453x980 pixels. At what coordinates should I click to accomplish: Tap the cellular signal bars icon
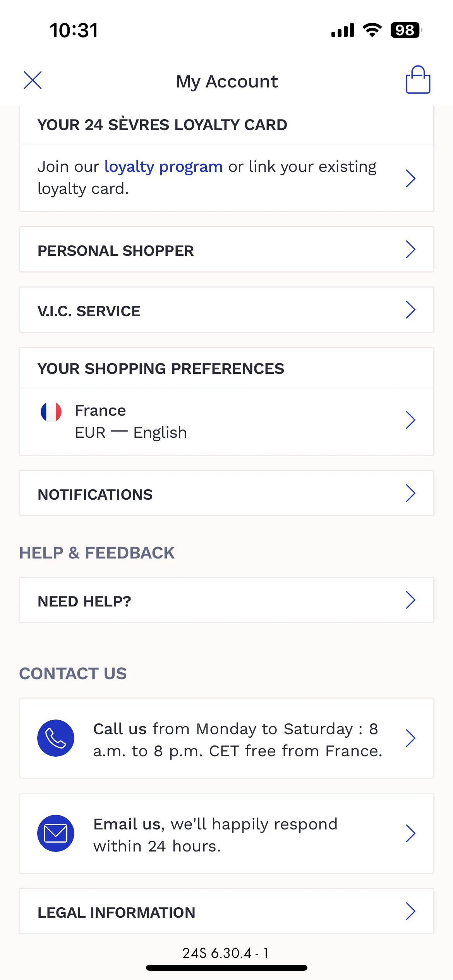[343, 30]
